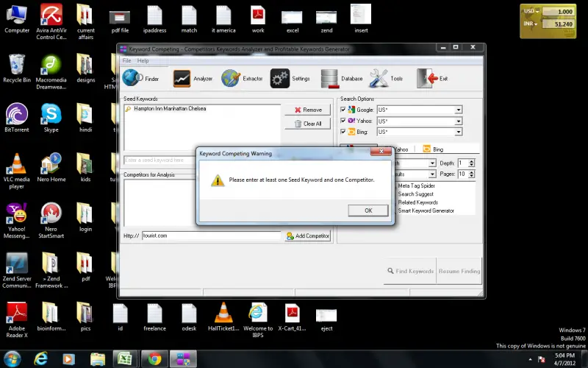Click the 'Smart Keyword Generator' option
The image size is (588, 368).
click(x=426, y=210)
